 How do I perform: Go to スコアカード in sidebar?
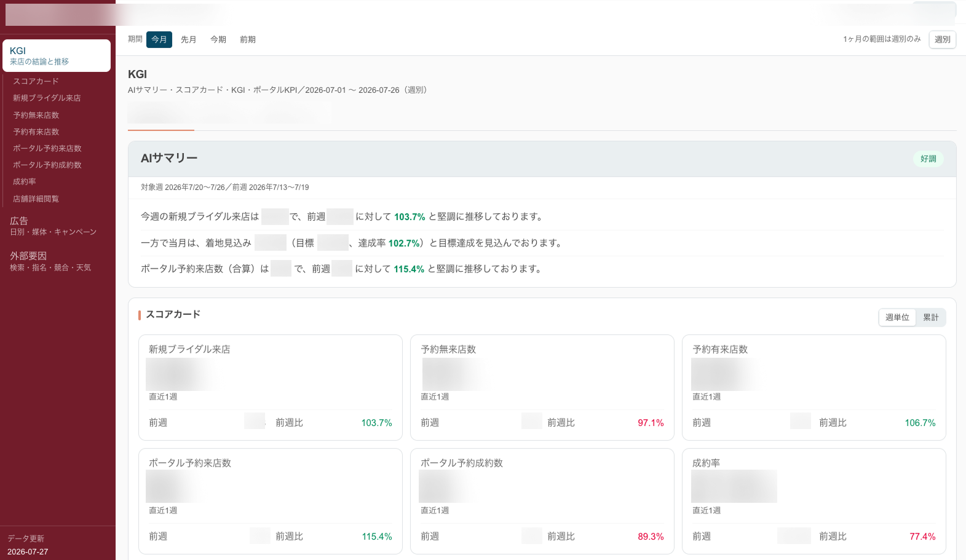36,81
